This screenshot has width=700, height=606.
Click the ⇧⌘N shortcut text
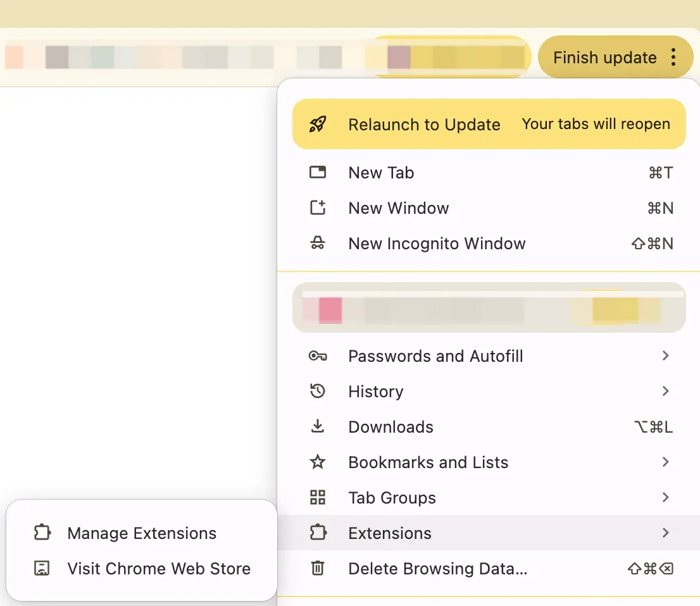[x=653, y=244]
